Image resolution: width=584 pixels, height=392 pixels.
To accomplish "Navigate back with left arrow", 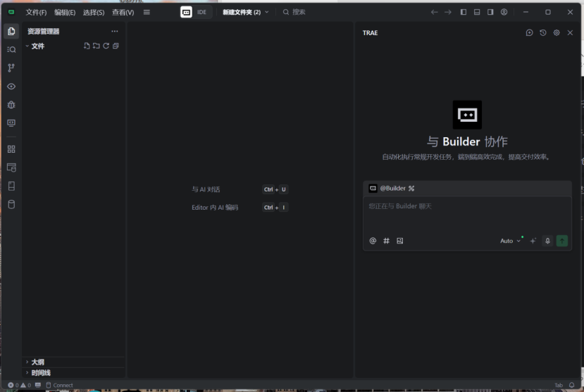I will tap(434, 12).
